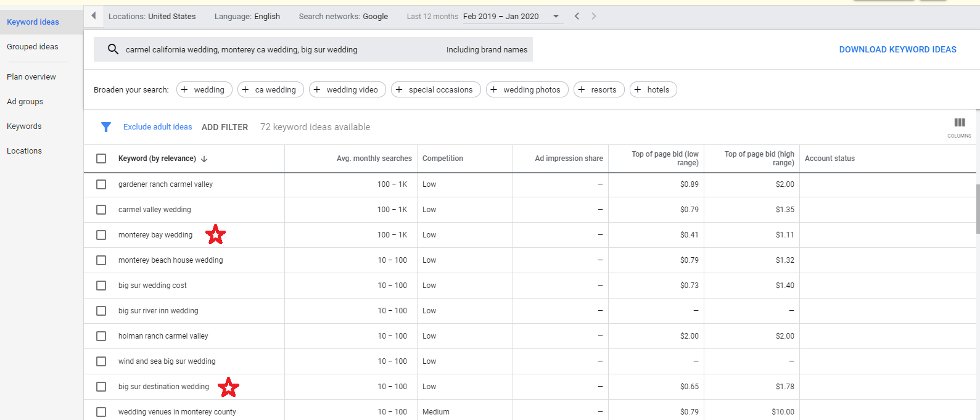The image size is (980, 420).
Task: Tick 'wedding venues in monterey county' checkbox
Action: pyautogui.click(x=101, y=412)
